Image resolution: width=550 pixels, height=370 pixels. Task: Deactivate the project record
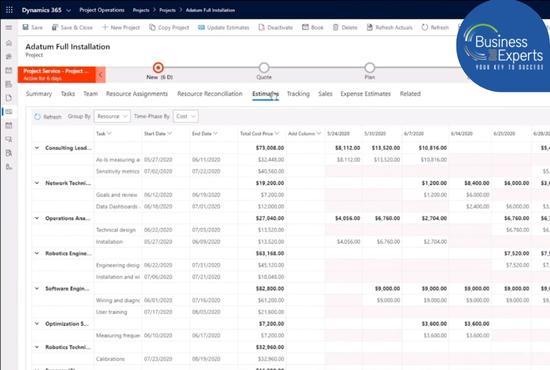click(275, 27)
